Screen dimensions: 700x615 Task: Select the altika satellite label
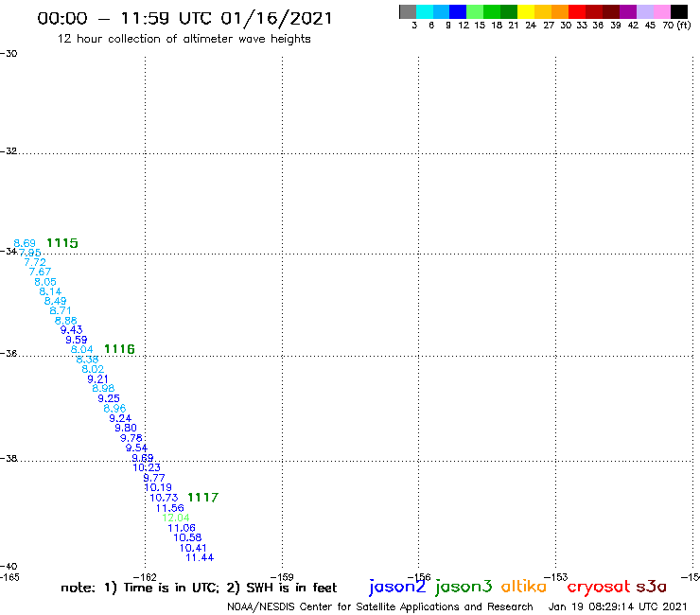click(524, 587)
